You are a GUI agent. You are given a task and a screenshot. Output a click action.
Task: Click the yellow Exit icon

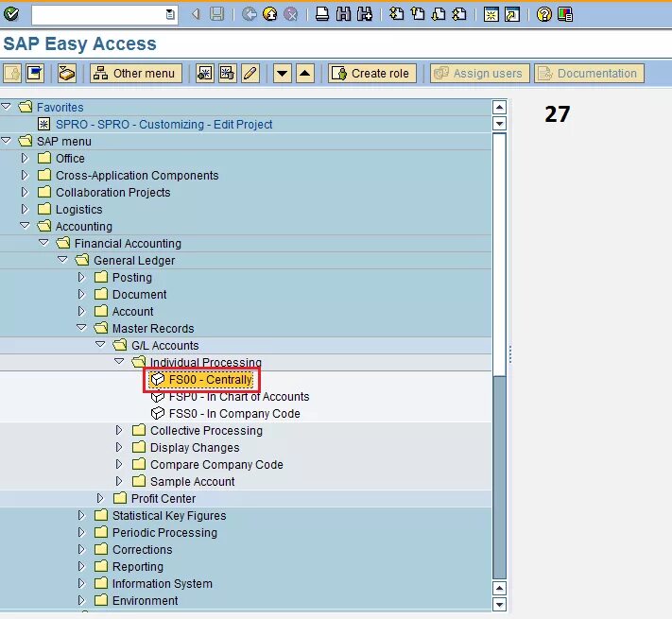coord(270,14)
